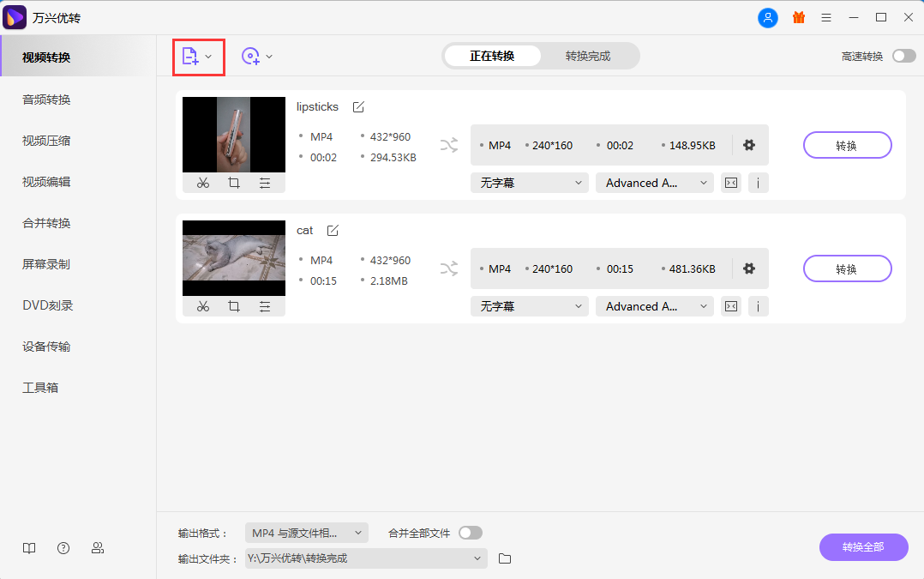Viewport: 924px width, 579px height.
Task: Open effects adjustment for the lipsticks video
Action: 264,183
